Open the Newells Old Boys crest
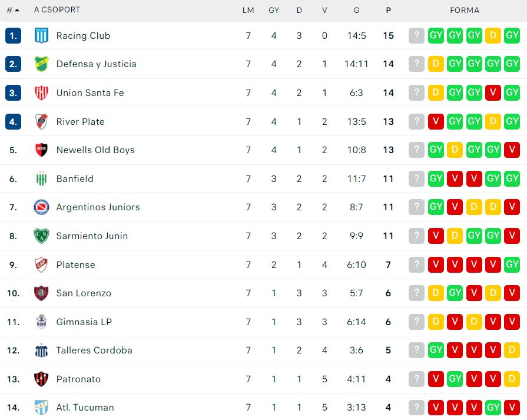527x420 pixels. 41,150
